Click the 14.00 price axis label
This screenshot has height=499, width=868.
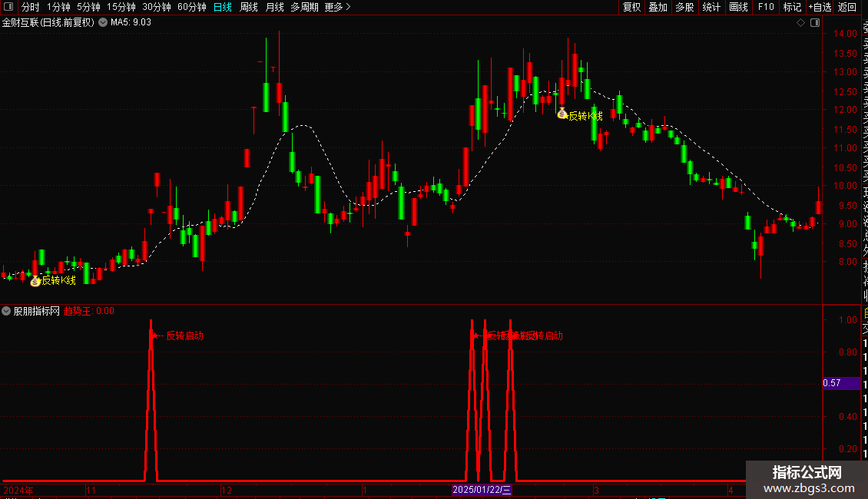(845, 34)
